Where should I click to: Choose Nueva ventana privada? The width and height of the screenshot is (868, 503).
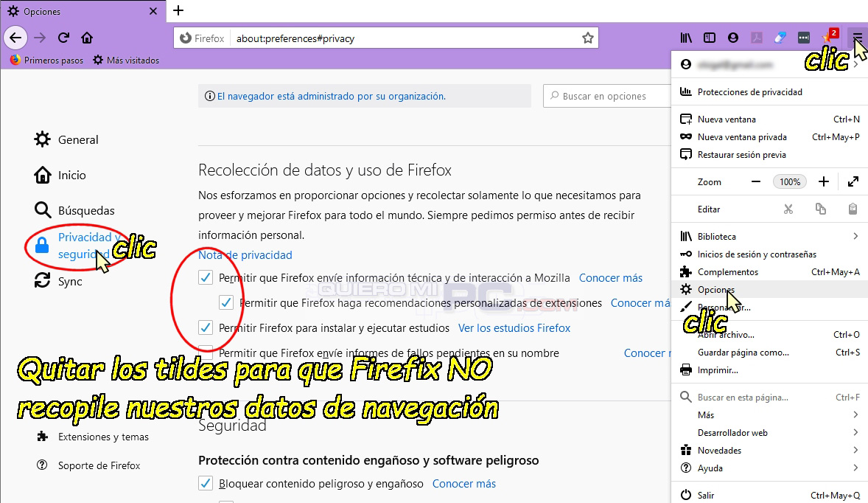click(x=769, y=137)
